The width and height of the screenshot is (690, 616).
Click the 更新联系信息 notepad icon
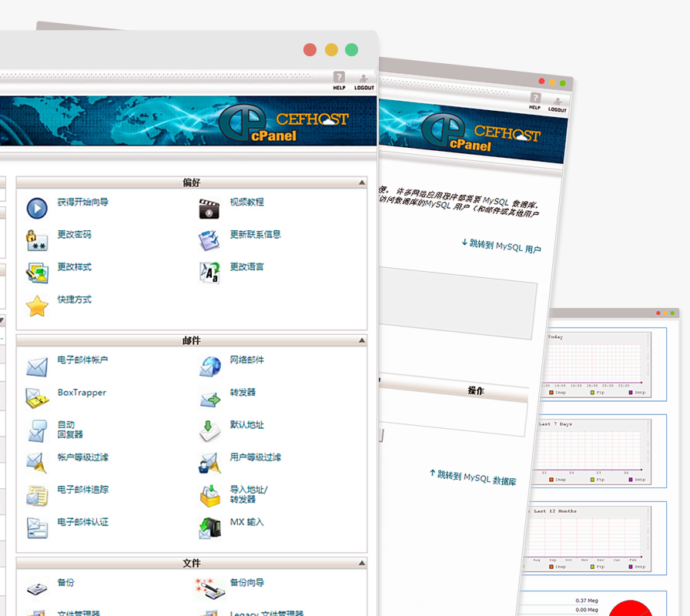209,240
